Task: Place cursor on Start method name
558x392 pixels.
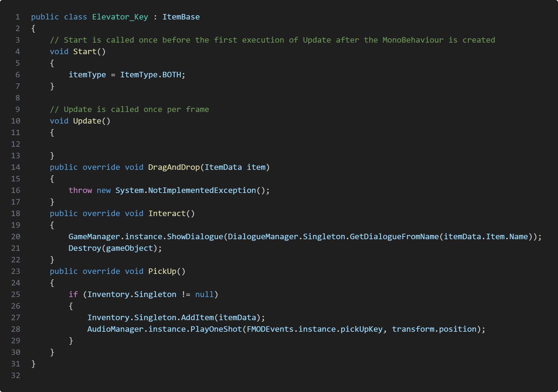Action: (x=85, y=52)
